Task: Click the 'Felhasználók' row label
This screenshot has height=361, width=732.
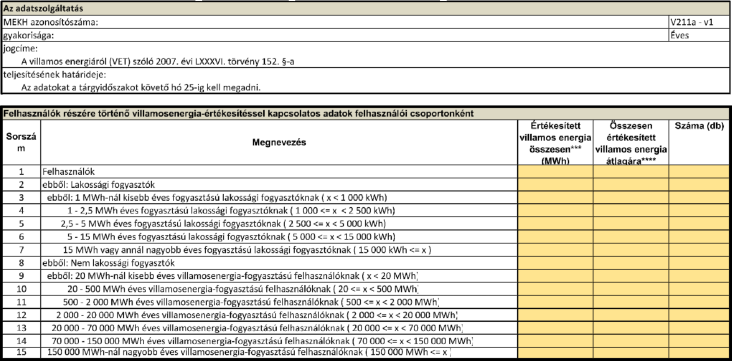Action: (x=279, y=171)
